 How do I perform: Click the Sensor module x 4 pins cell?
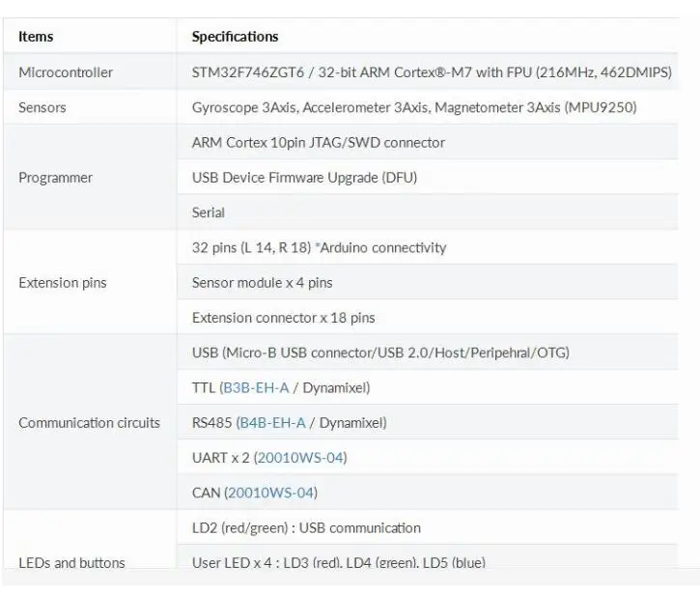(428, 282)
